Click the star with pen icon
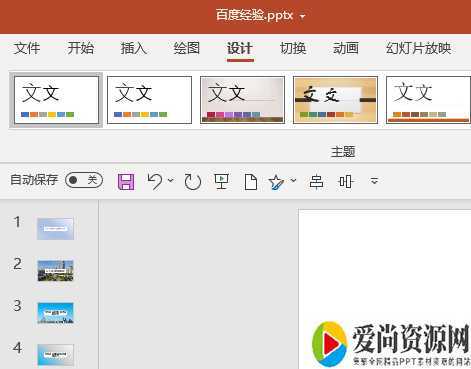 276,182
